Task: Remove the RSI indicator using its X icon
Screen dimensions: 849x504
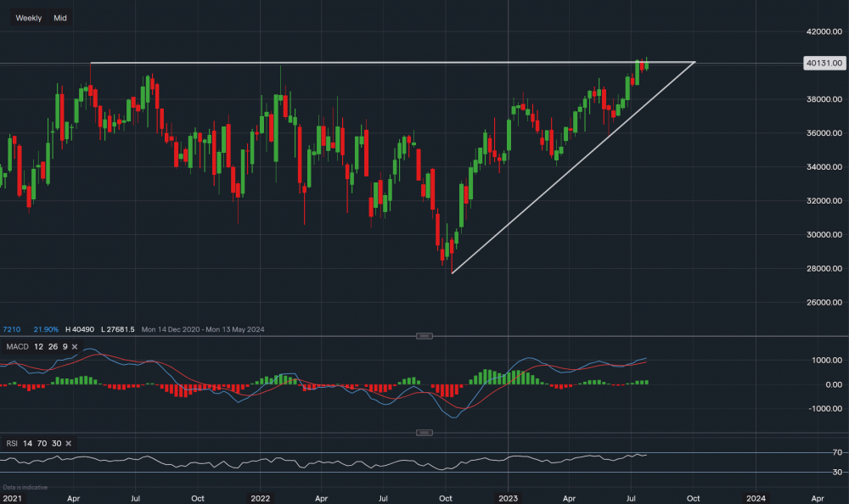Action: coord(67,443)
